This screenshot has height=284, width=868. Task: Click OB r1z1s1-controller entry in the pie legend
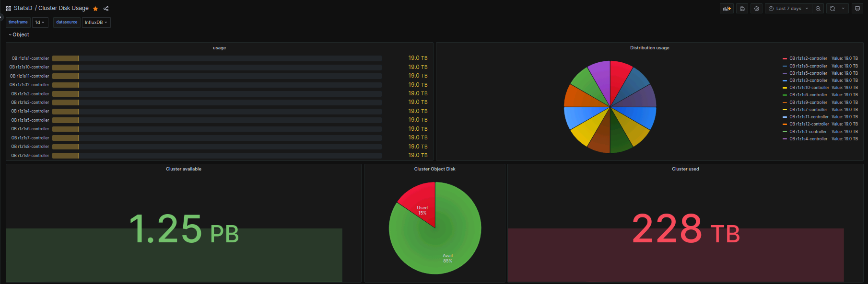point(808,132)
